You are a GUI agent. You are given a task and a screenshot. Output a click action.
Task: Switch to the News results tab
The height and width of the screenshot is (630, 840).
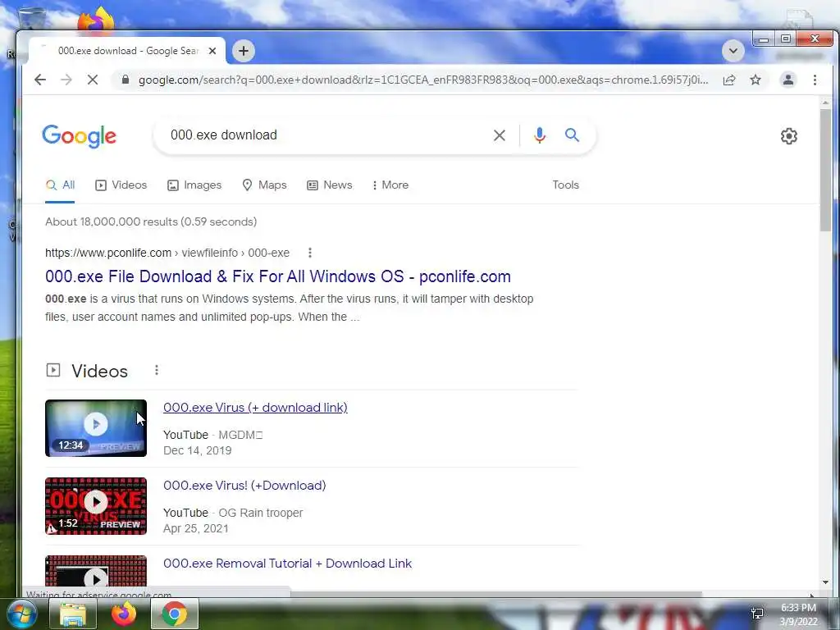coord(330,185)
